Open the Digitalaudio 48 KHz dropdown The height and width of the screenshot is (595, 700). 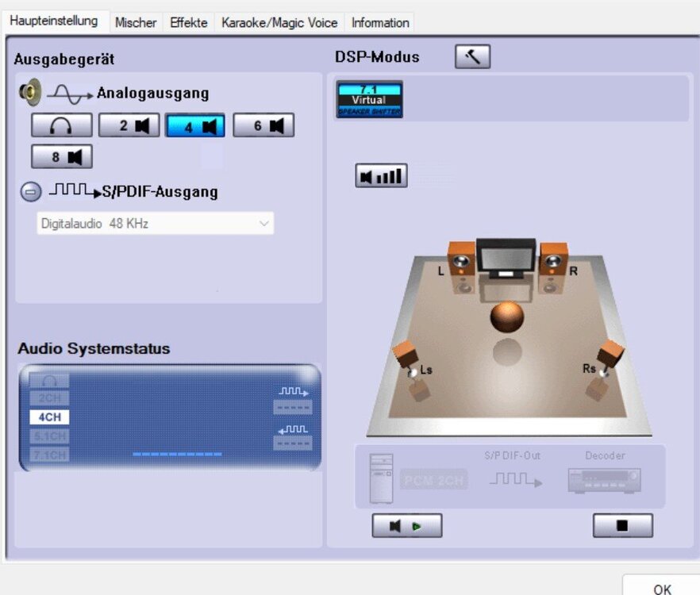155,223
